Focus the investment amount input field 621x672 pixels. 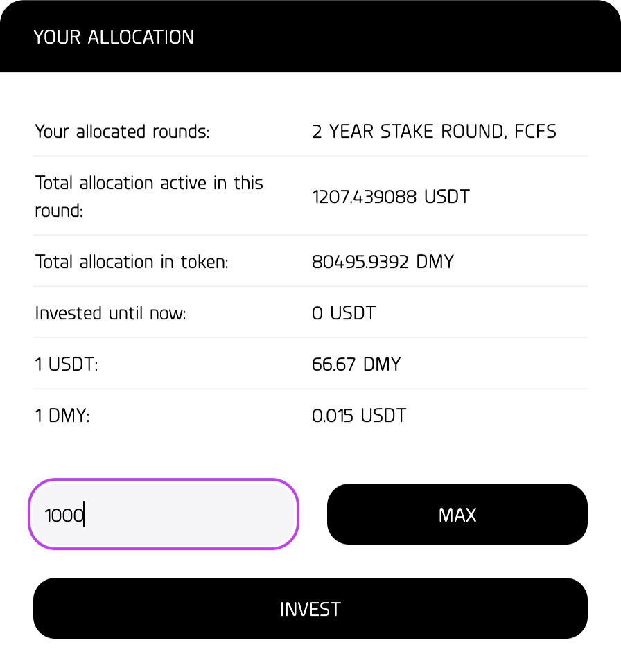point(164,515)
